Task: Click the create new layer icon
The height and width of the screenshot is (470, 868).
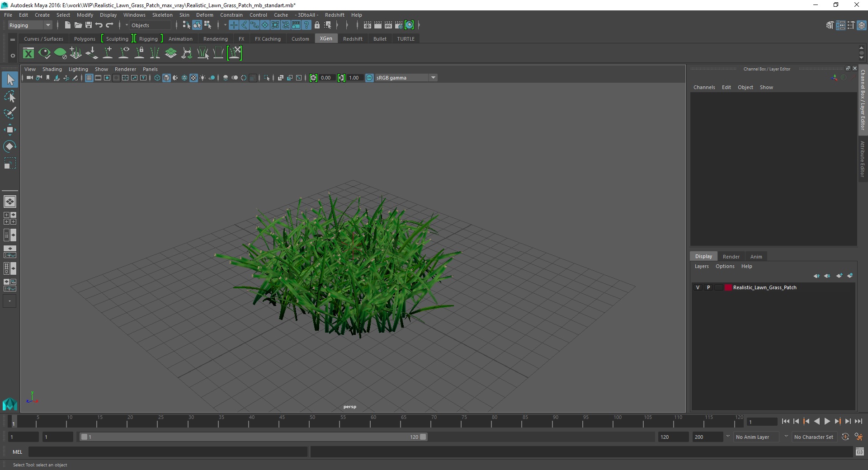Action: (x=839, y=276)
